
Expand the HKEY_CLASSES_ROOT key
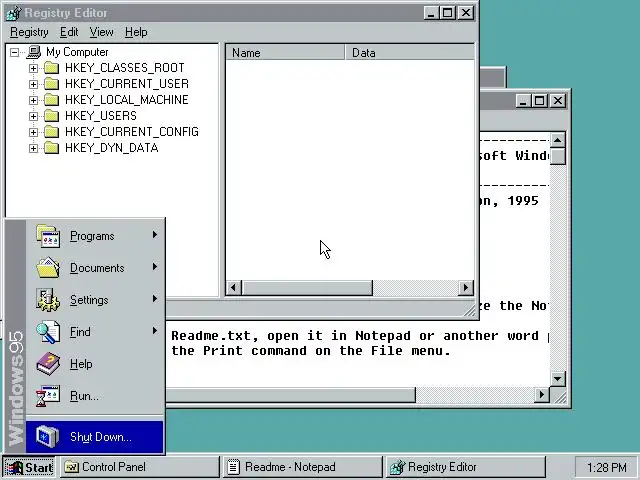point(33,68)
